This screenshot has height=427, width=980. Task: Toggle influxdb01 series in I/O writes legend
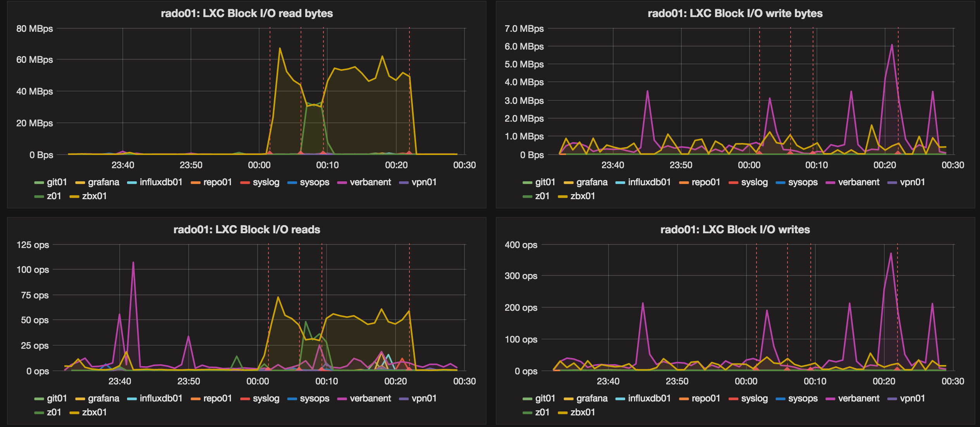pos(649,398)
